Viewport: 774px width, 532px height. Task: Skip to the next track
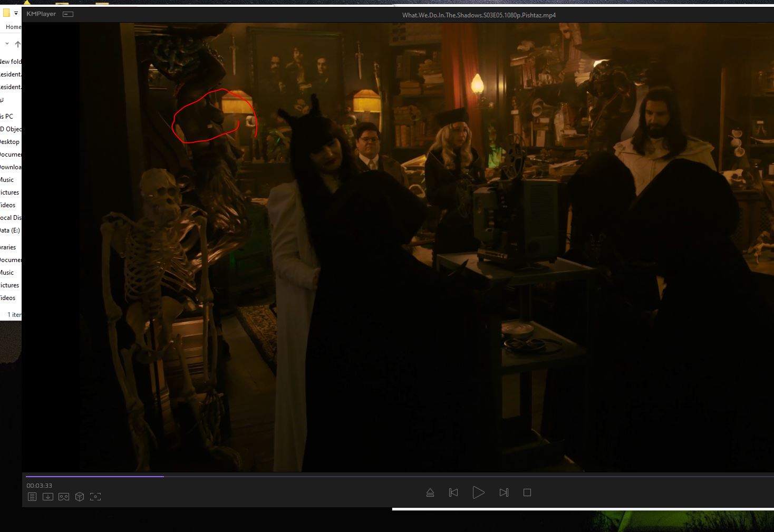point(504,492)
